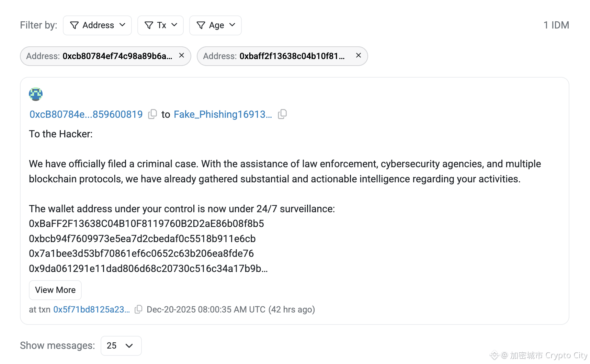Open the Address filter dropdown

tap(97, 25)
